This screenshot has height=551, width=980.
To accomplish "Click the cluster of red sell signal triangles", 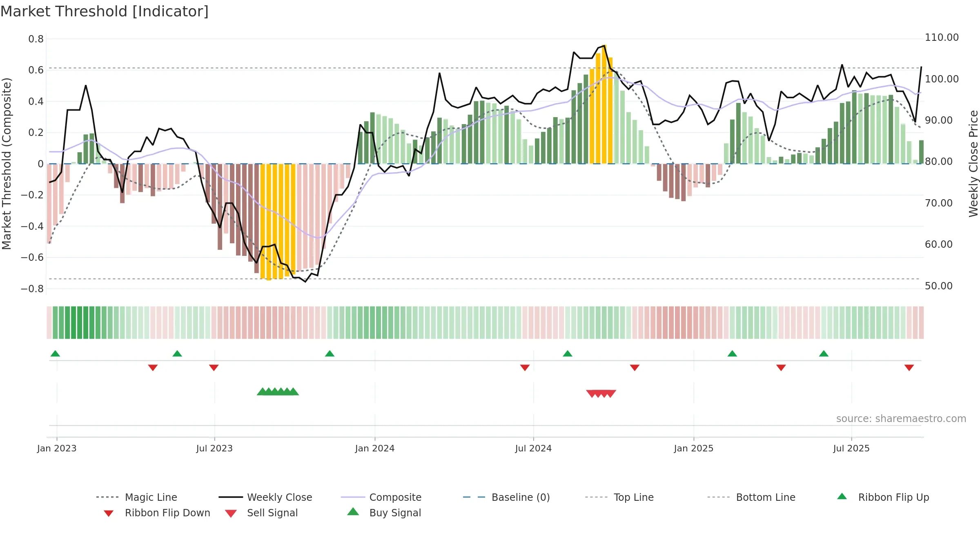I will (601, 393).
